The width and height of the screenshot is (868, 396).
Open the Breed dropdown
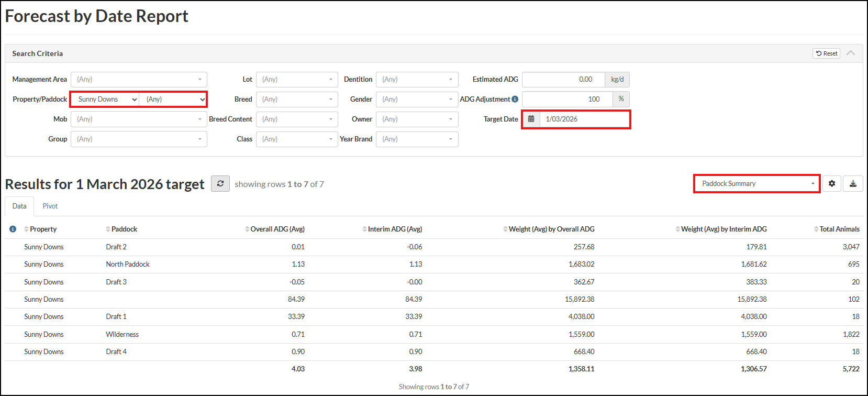pyautogui.click(x=297, y=100)
